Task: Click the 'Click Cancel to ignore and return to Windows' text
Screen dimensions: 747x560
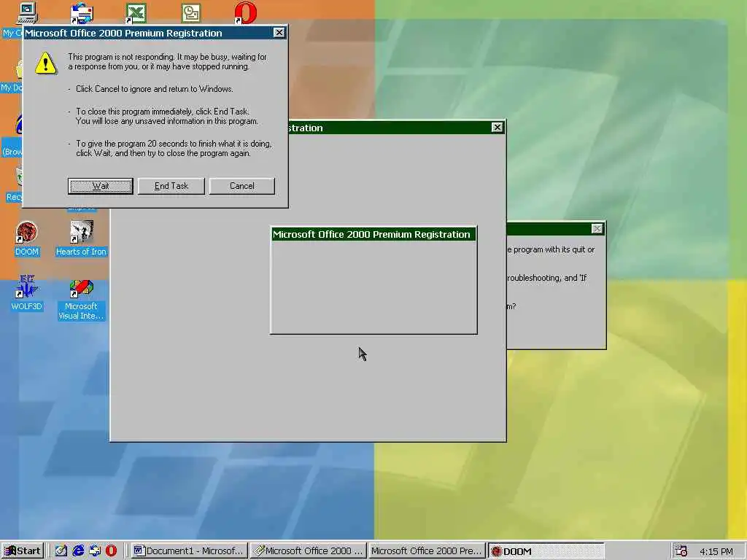Action: tap(155, 89)
